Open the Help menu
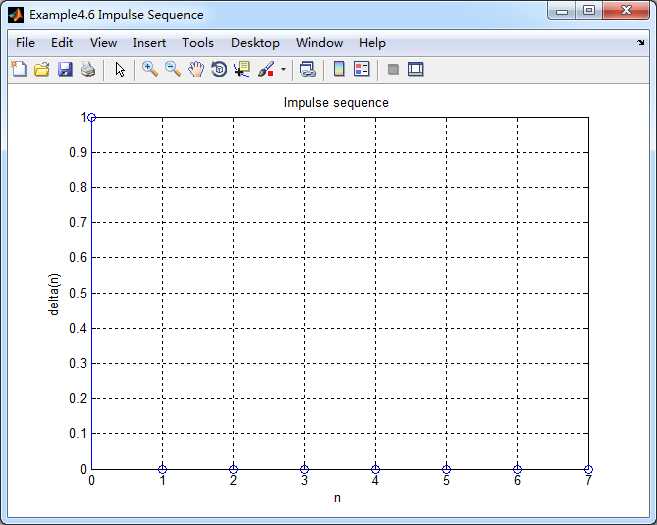The width and height of the screenshot is (657, 525). point(372,43)
